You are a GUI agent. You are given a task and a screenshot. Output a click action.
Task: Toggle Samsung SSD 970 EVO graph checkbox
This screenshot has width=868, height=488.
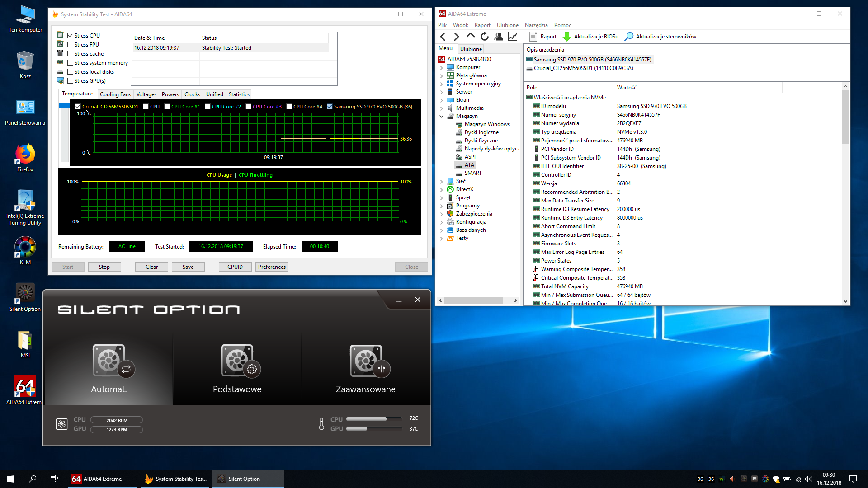pyautogui.click(x=330, y=107)
